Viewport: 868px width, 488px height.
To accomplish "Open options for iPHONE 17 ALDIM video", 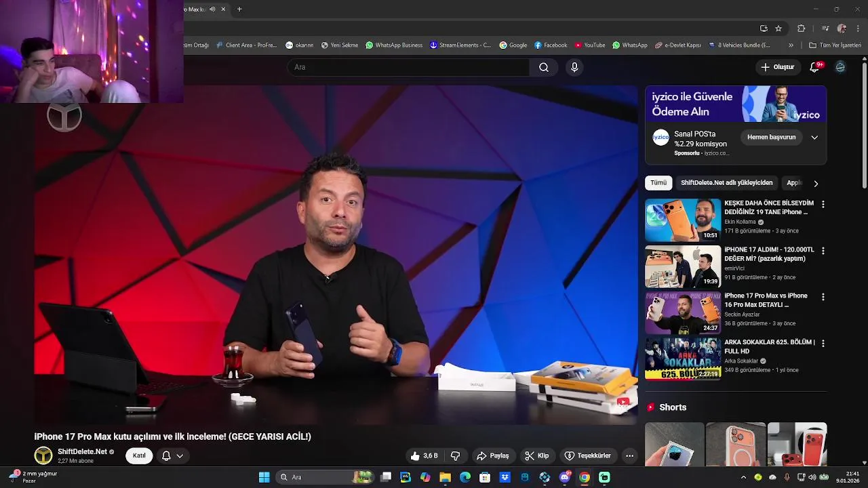I will pos(823,251).
